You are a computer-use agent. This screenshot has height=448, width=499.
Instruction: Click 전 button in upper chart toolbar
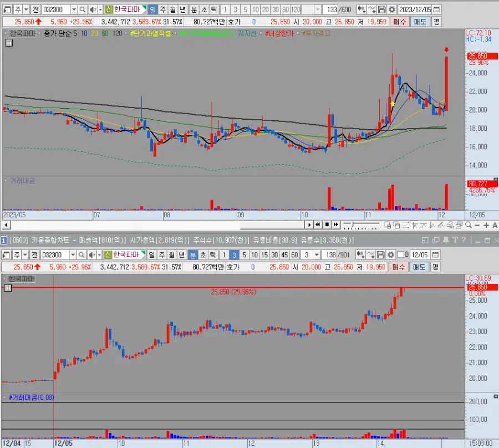click(35, 9)
